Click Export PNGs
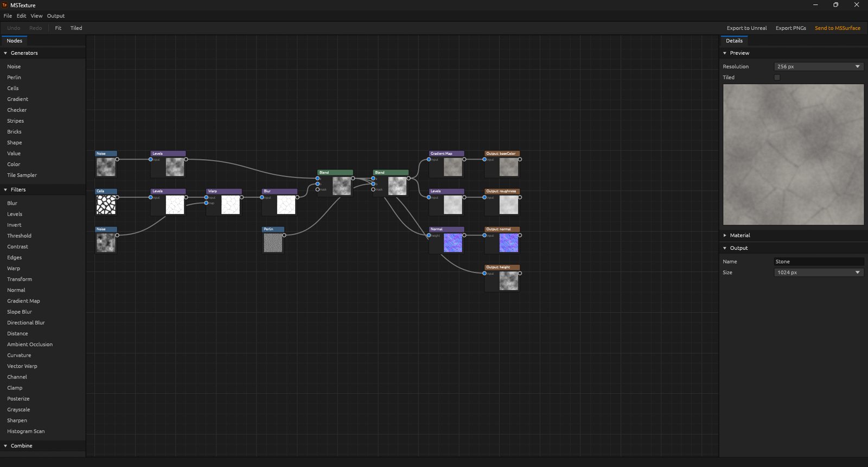Viewport: 868px width, 467px height. pos(790,28)
